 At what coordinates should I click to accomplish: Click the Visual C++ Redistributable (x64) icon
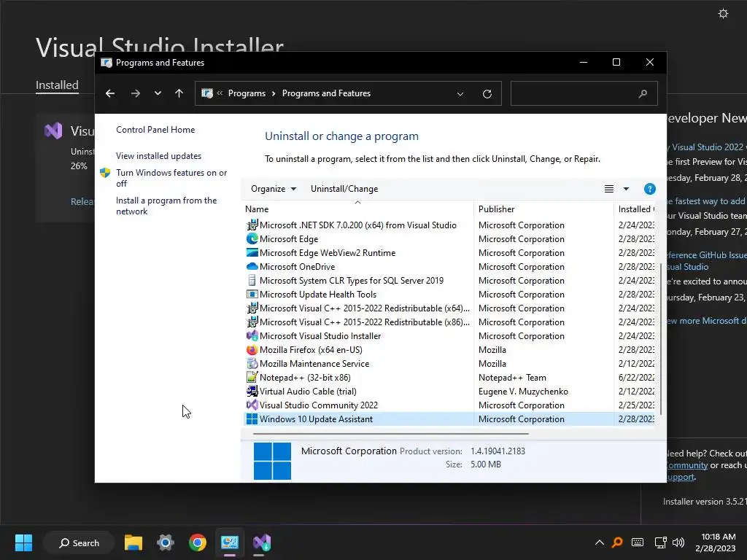click(x=252, y=308)
